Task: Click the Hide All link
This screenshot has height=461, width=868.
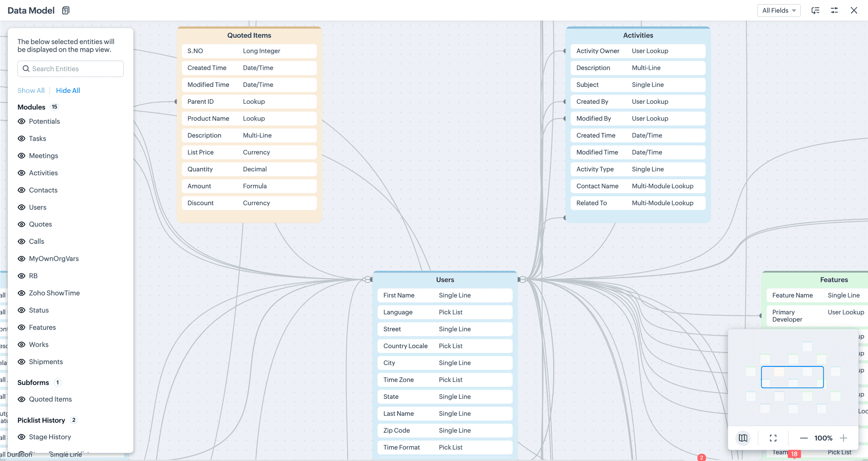Action: click(68, 90)
